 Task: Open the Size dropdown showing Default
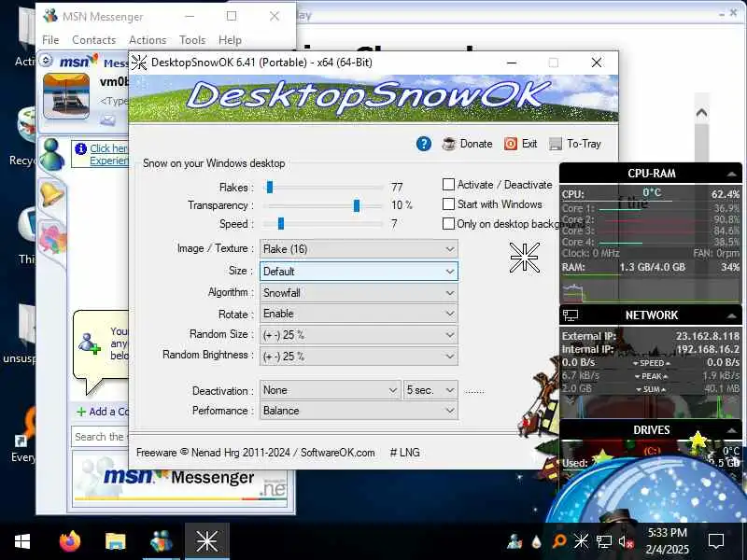point(359,272)
